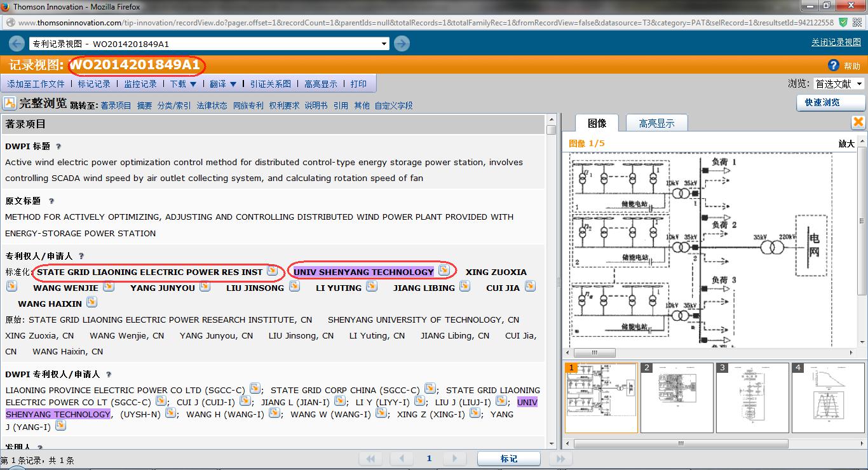Viewport: 868px width, 470px height.
Task: Go to previous page of records
Action: pos(401,459)
